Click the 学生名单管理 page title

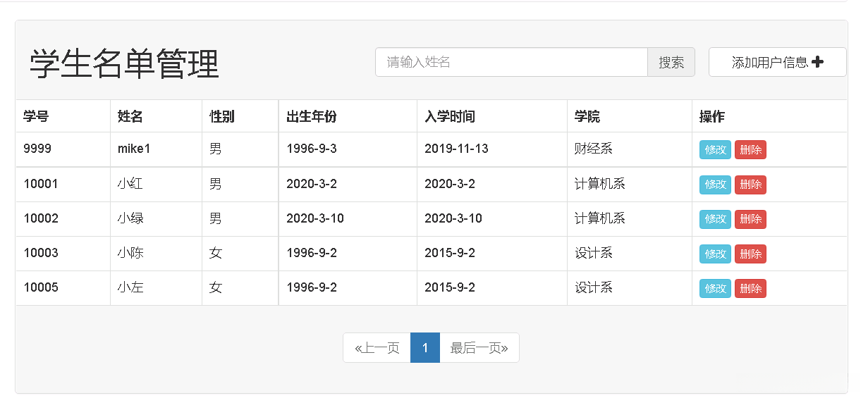(124, 64)
